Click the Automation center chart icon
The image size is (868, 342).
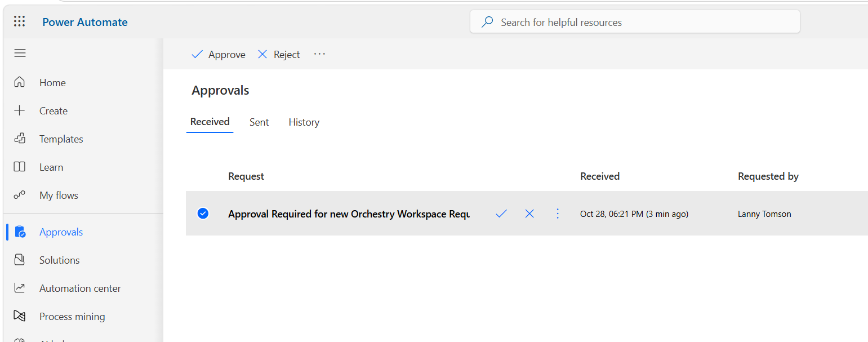click(x=20, y=288)
